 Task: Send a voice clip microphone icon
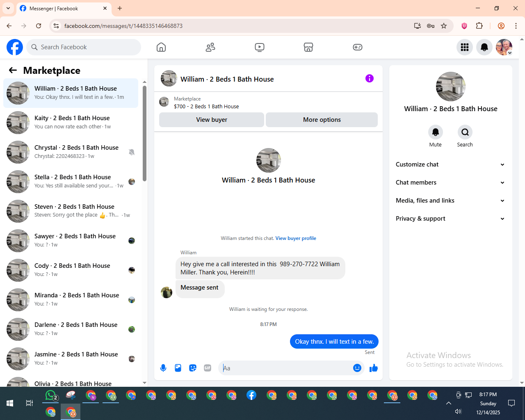tap(163, 368)
